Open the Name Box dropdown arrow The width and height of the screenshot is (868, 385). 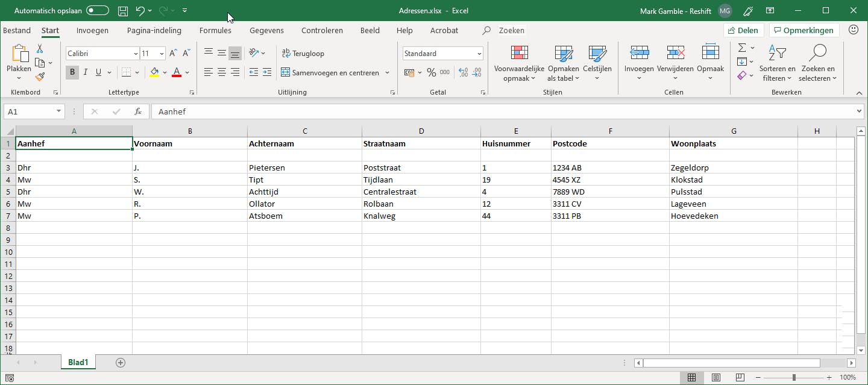pyautogui.click(x=58, y=111)
